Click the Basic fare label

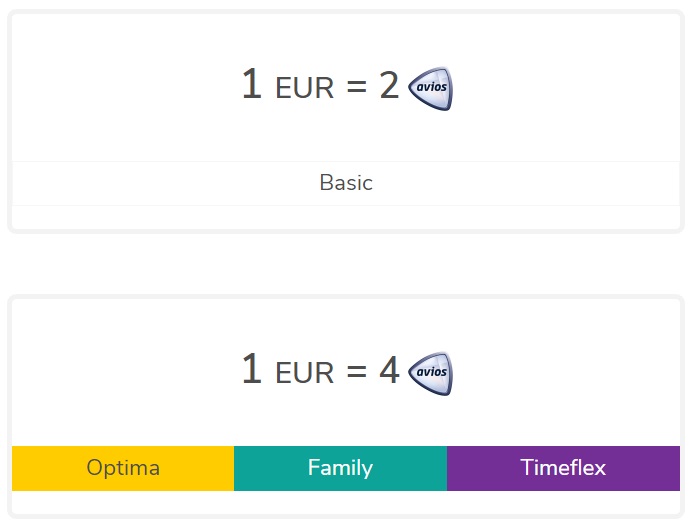(x=346, y=183)
